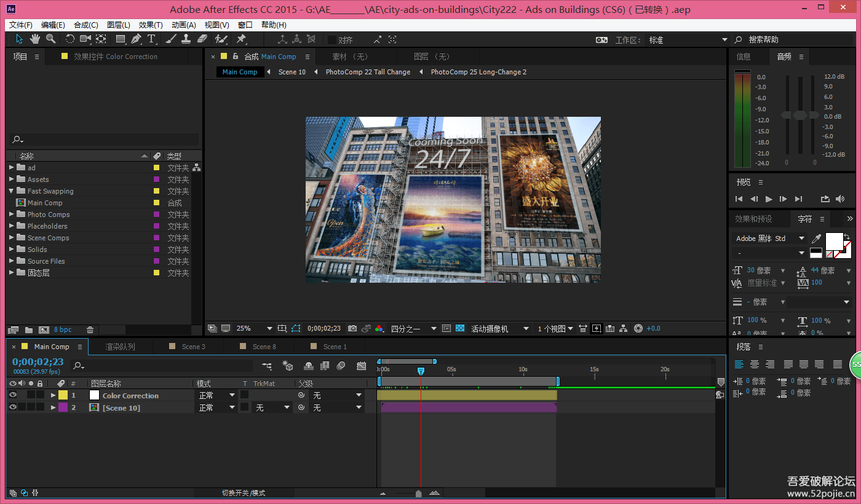Switch to the Scene 3 timeline tab

tap(193, 347)
